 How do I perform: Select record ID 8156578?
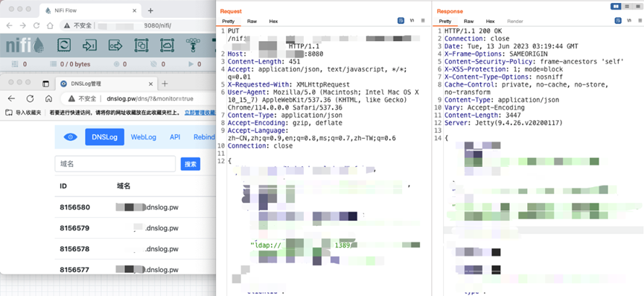point(74,249)
